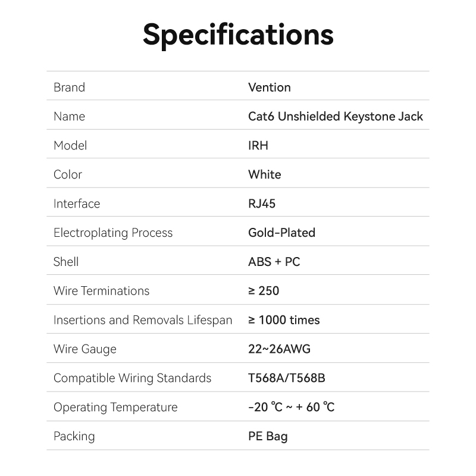Select the T568A/T568B wiring standards value
Image resolution: width=476 pixels, height=476 pixels.
[286, 378]
